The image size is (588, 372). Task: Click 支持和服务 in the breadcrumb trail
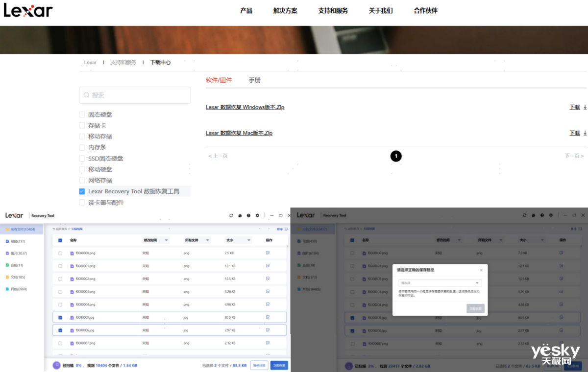click(x=123, y=63)
